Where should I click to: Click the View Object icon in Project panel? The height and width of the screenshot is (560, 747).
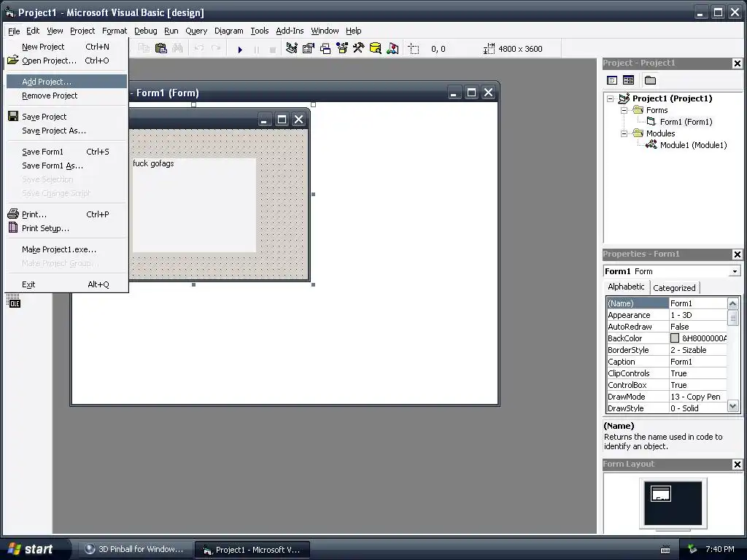tap(628, 80)
